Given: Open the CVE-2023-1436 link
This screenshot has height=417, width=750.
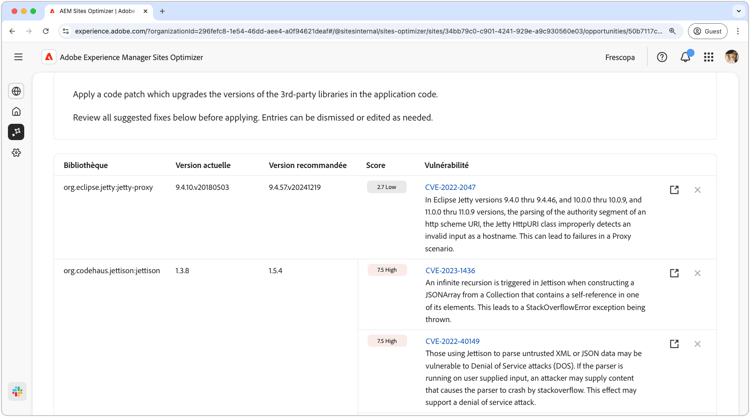Looking at the screenshot, I should [x=450, y=270].
